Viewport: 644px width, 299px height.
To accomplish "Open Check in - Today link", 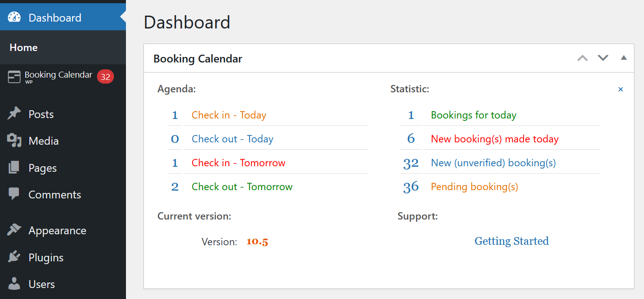I will (229, 115).
